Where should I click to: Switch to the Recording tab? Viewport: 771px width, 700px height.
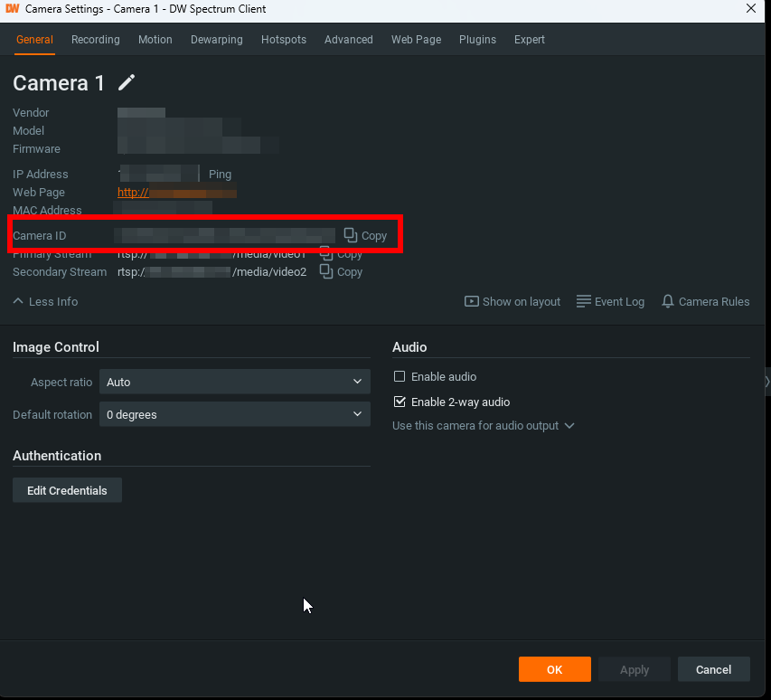coord(95,40)
